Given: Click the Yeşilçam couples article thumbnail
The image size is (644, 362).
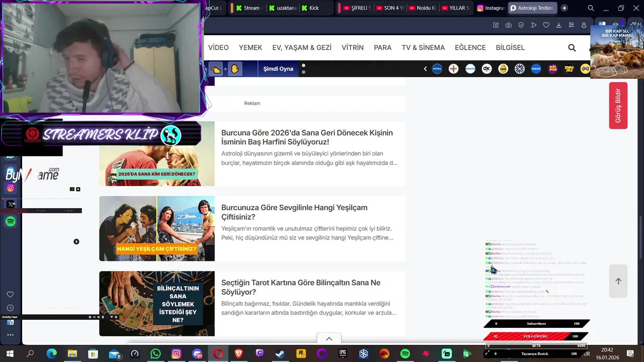Looking at the screenshot, I should (157, 228).
